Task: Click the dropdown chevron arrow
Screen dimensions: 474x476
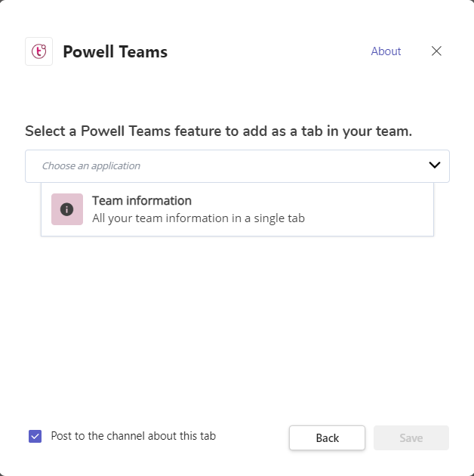Action: [x=435, y=165]
